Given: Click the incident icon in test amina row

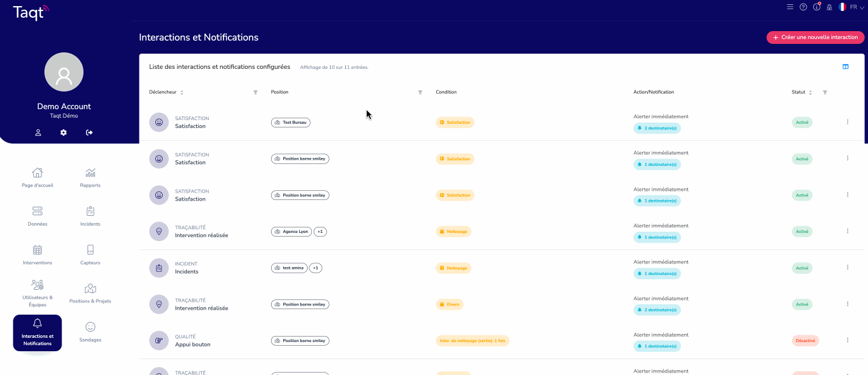Looking at the screenshot, I should pyautogui.click(x=159, y=268).
